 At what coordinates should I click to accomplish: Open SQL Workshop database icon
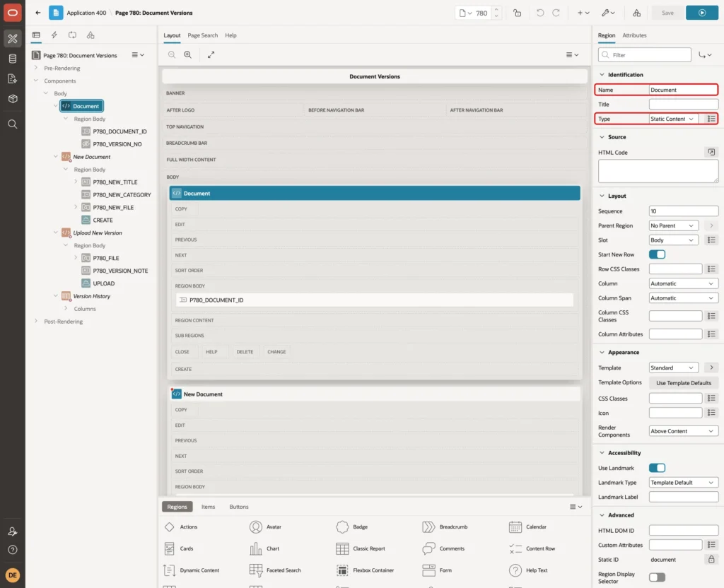pyautogui.click(x=13, y=59)
